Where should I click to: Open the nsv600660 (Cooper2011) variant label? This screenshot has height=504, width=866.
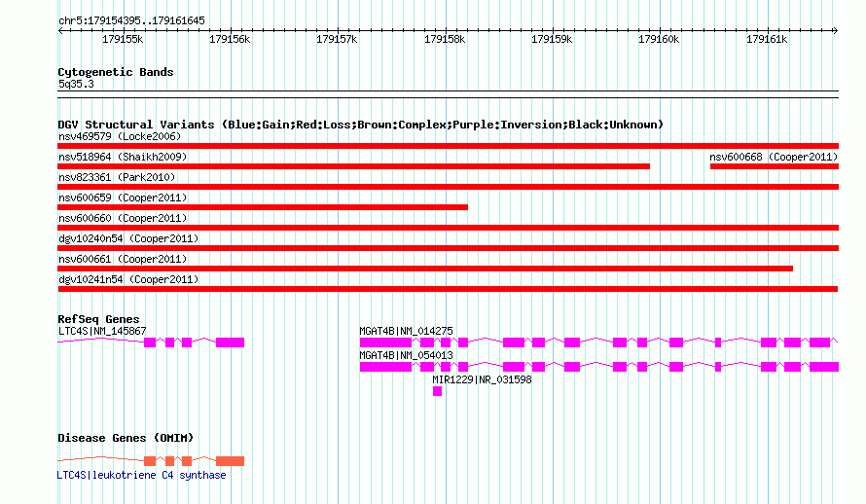(123, 218)
